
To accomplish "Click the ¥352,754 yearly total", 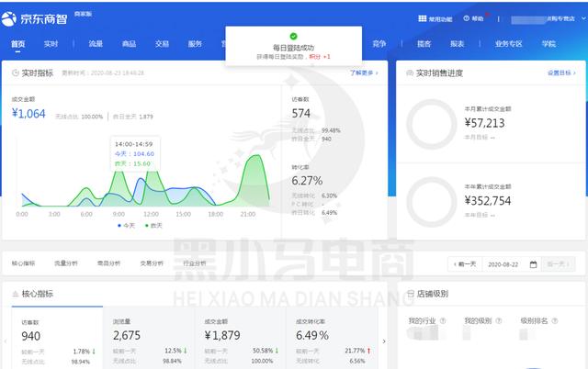I will [488, 201].
